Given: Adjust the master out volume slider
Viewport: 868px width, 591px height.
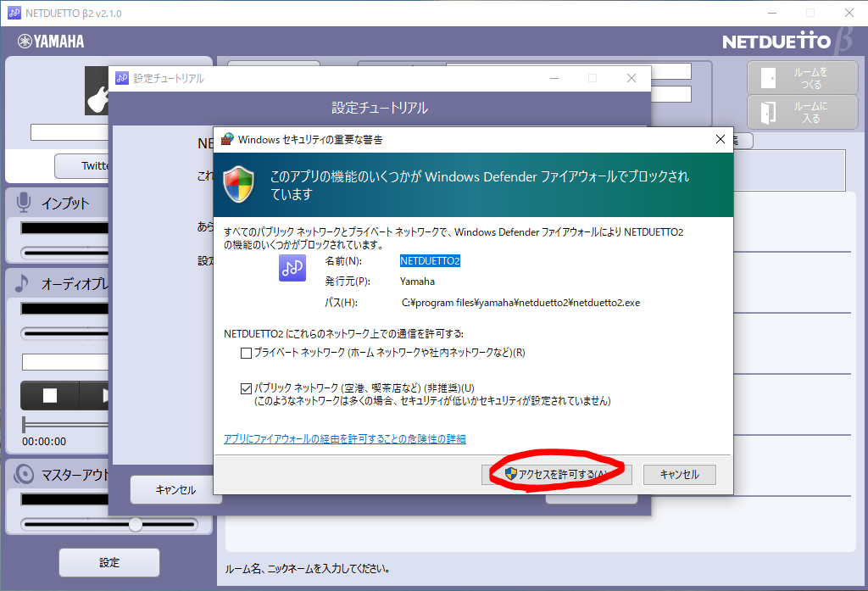Looking at the screenshot, I should 136,524.
